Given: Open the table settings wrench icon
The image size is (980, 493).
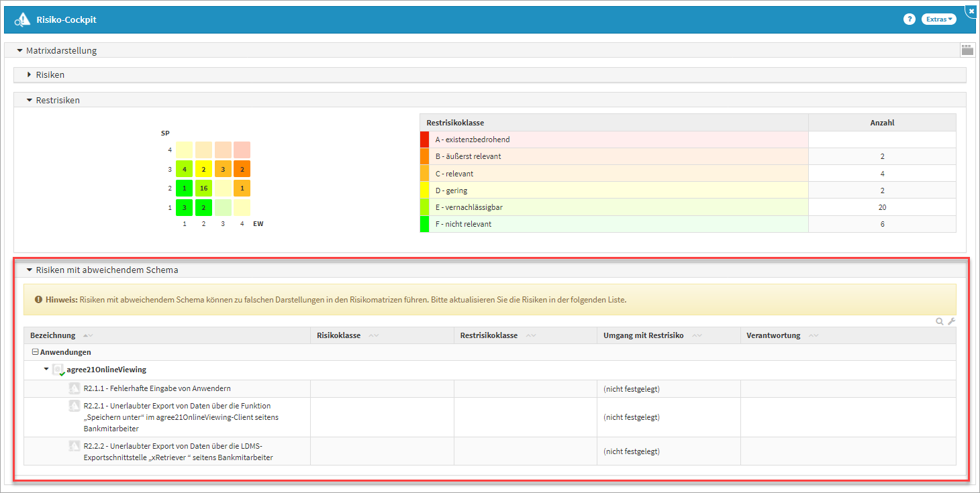Looking at the screenshot, I should [x=951, y=322].
